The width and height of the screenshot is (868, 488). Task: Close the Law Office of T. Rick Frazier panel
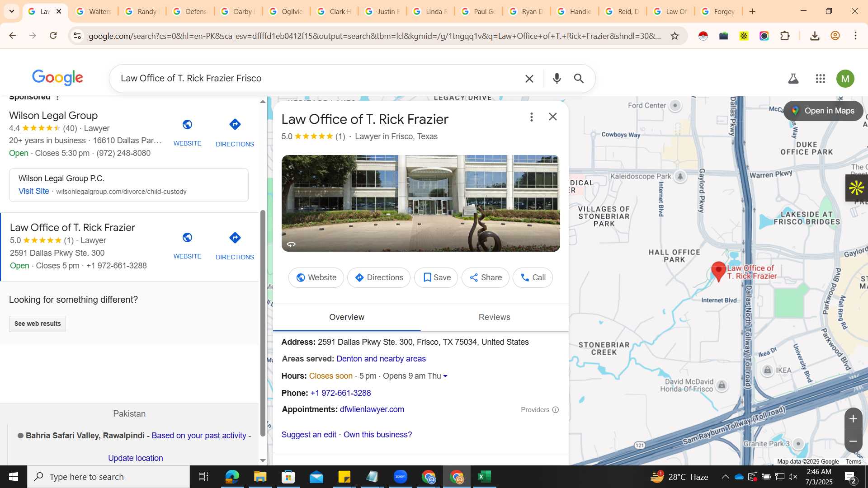(552, 117)
